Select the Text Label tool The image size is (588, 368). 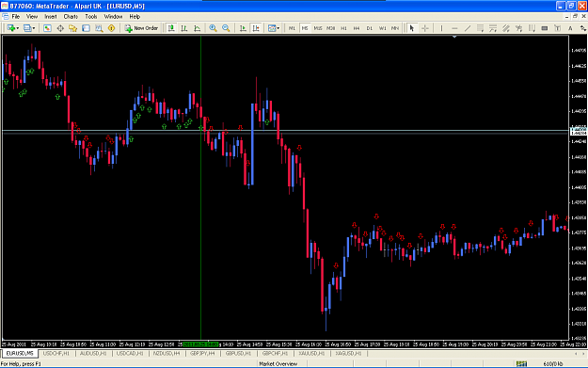[557, 28]
